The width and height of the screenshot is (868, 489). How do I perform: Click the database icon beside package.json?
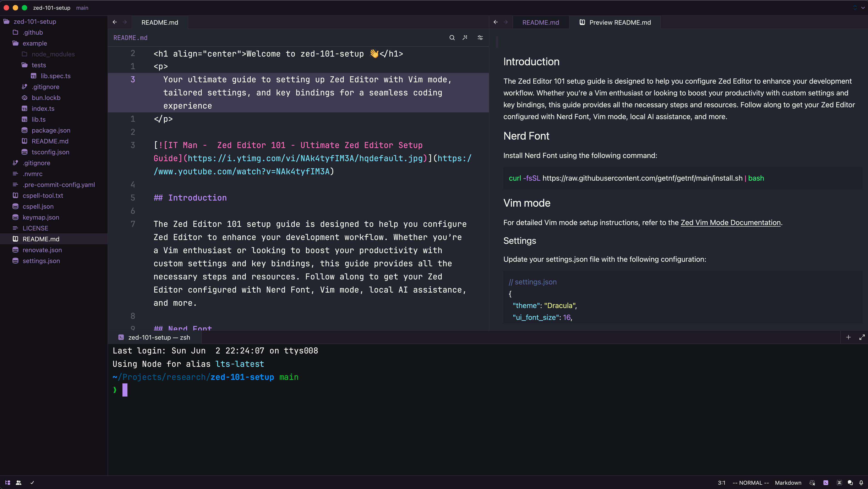[x=24, y=130]
